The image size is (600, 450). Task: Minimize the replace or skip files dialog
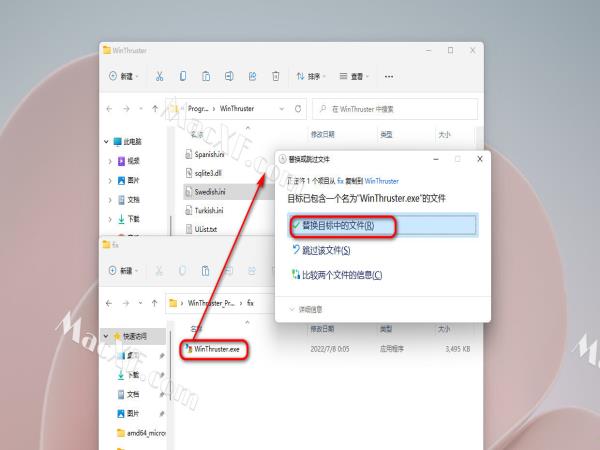coord(435,159)
